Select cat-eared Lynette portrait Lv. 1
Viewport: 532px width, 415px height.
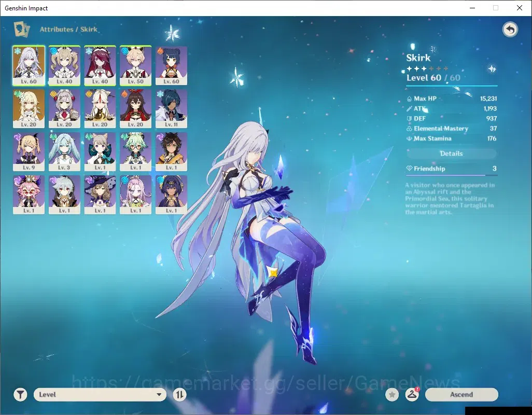click(100, 151)
